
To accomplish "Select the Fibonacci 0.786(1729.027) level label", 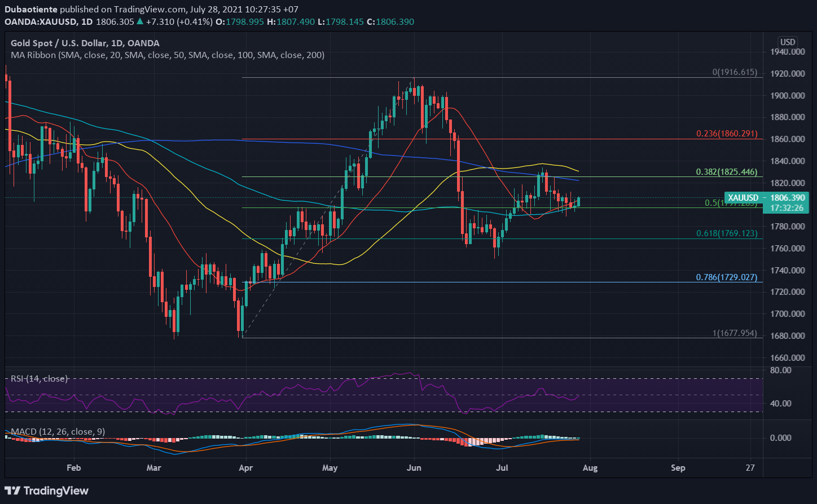I will (x=727, y=277).
